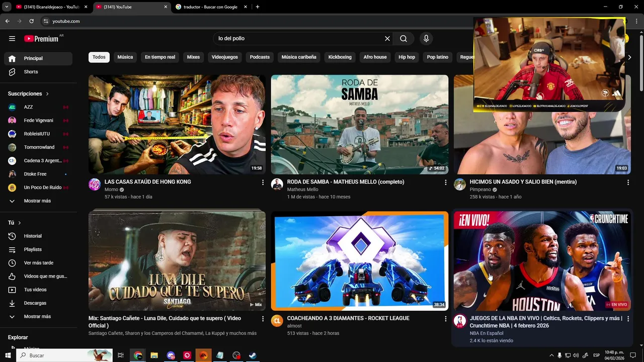Expand the Tú section chevron
Image resolution: width=644 pixels, height=362 pixels.
[20, 223]
